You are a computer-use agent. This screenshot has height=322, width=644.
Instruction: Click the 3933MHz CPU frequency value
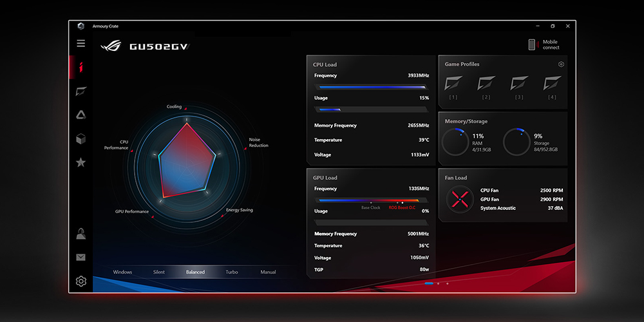tap(419, 75)
